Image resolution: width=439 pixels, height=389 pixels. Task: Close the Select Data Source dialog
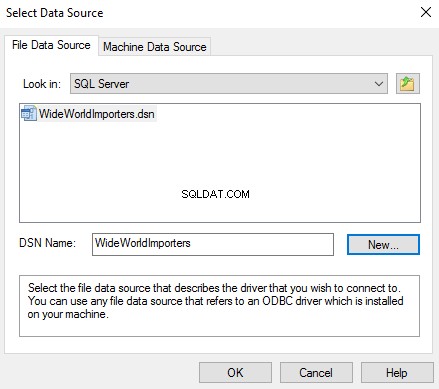pyautogui.click(x=426, y=13)
